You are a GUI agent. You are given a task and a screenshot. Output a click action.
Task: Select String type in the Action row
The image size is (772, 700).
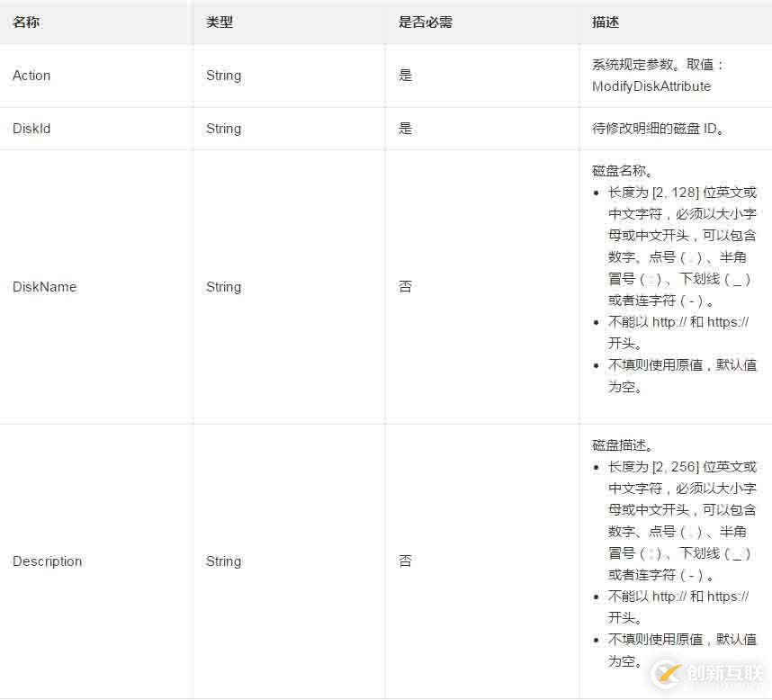[x=223, y=76]
